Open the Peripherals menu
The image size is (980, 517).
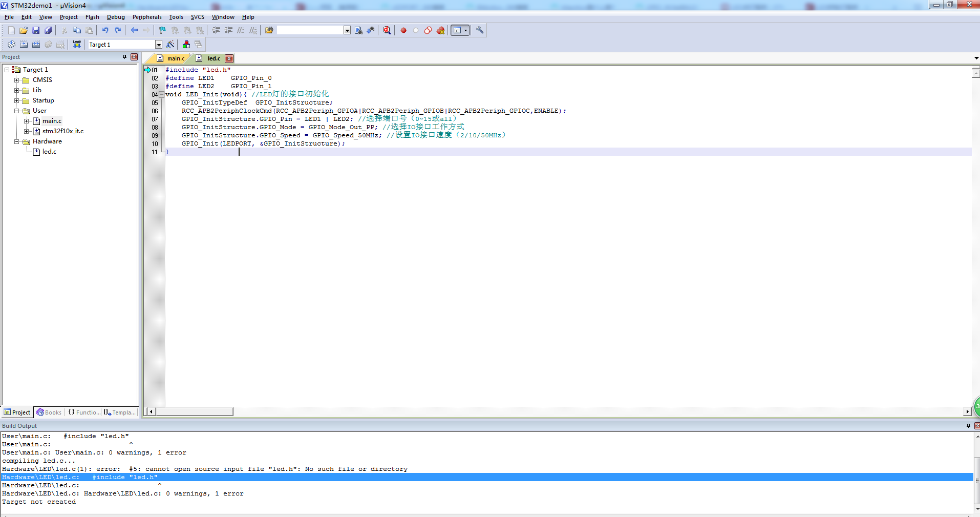[147, 17]
